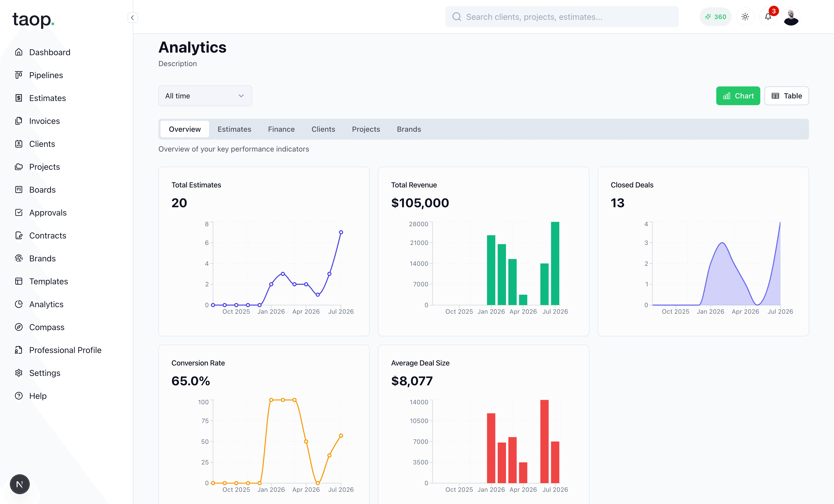This screenshot has height=504, width=834.
Task: Go to Dashboard in sidebar
Action: (x=50, y=52)
